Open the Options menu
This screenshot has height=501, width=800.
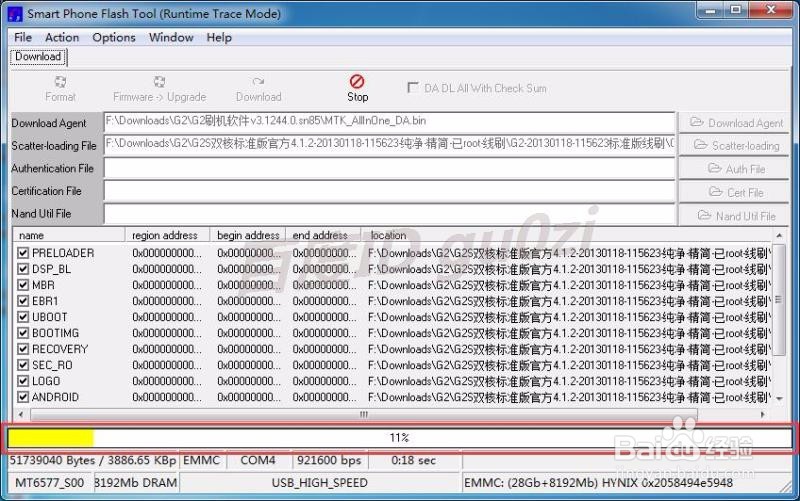point(114,37)
